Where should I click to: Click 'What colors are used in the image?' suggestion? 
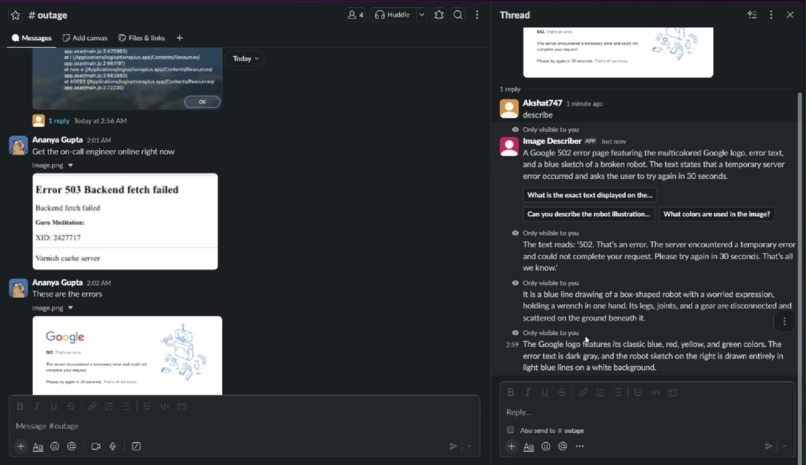(x=717, y=214)
